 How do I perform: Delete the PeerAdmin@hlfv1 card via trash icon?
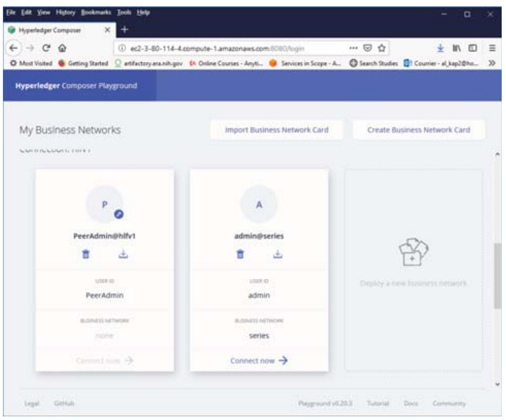pyautogui.click(x=86, y=254)
